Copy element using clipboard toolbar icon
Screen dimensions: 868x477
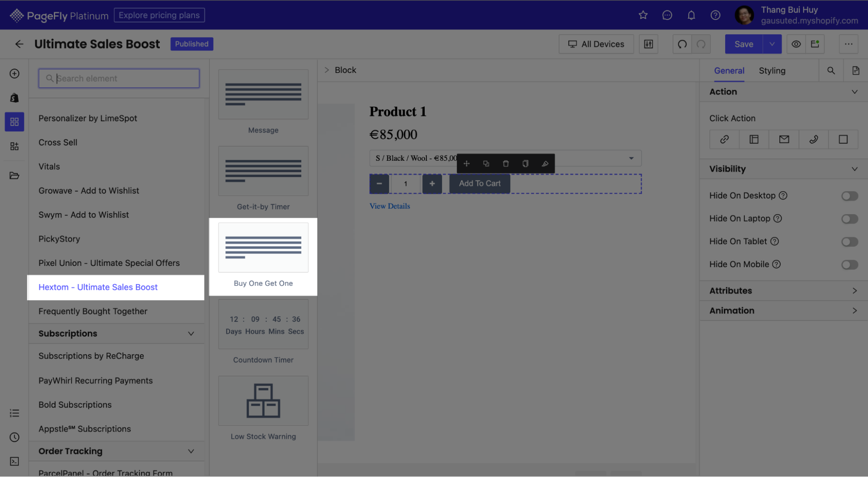pyautogui.click(x=525, y=164)
